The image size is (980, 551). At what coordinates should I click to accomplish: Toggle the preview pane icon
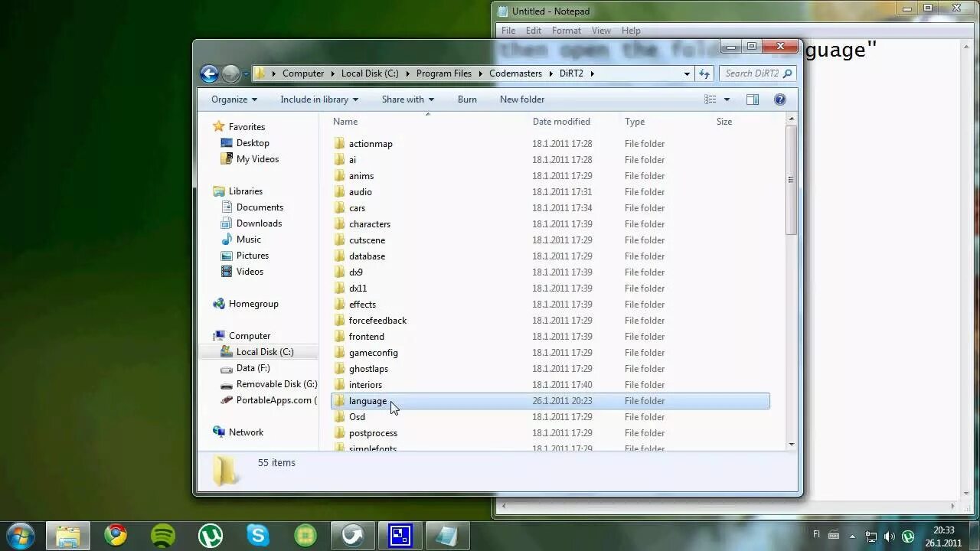tap(753, 99)
